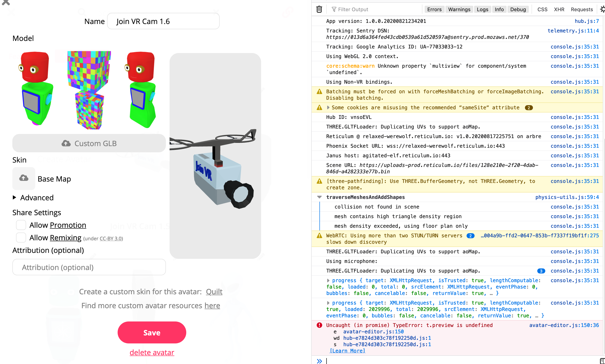Click the funnel icon in Filter Output

(334, 9)
